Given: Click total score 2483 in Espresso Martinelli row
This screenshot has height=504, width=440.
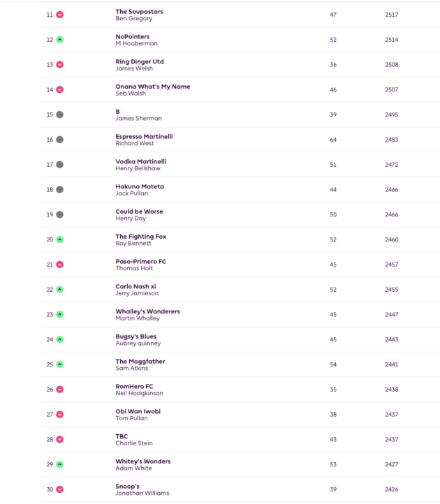Looking at the screenshot, I should [391, 140].
